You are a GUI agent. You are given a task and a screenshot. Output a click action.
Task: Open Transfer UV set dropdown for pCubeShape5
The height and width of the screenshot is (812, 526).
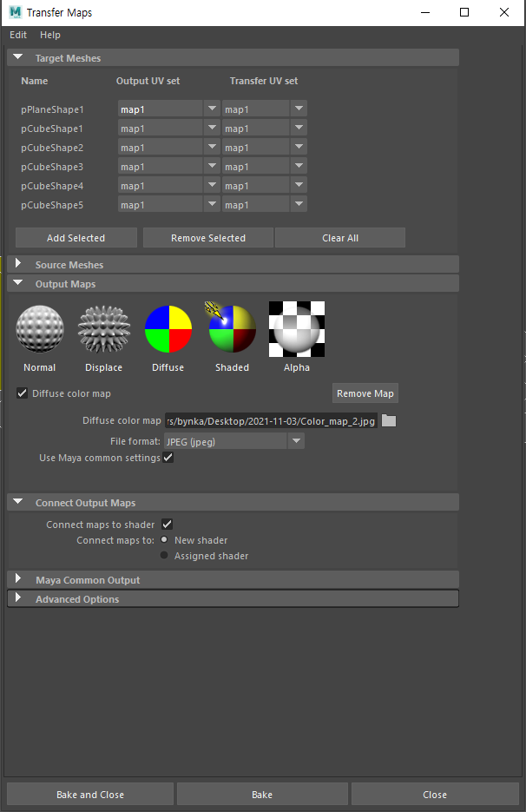pos(299,204)
